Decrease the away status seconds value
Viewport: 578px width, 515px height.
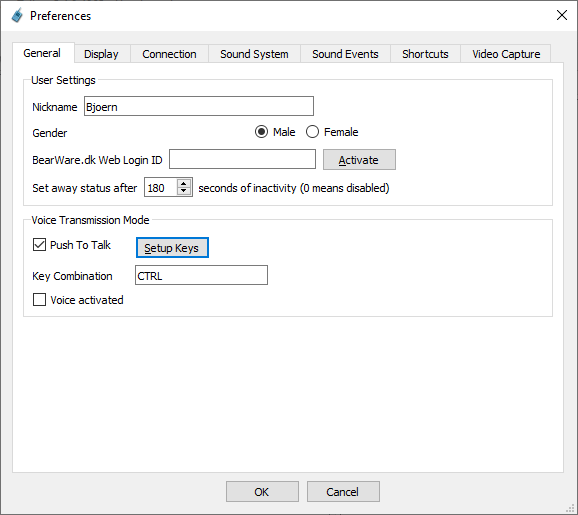(x=184, y=191)
